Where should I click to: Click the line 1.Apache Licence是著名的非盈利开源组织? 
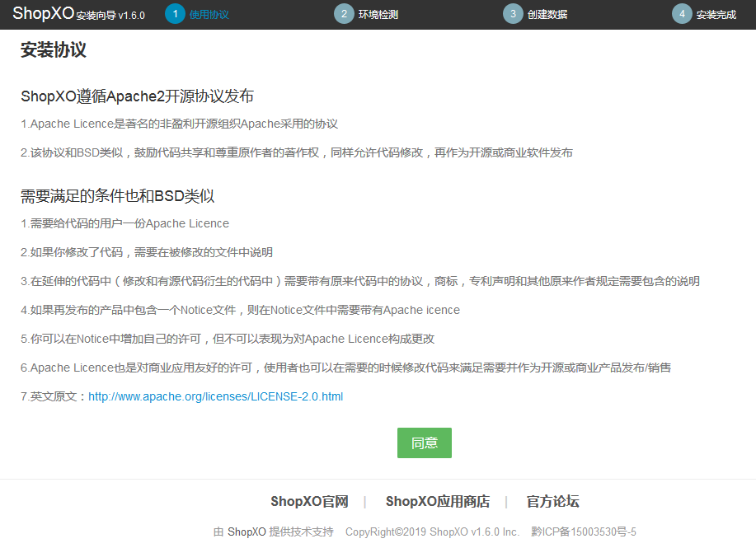coord(180,124)
